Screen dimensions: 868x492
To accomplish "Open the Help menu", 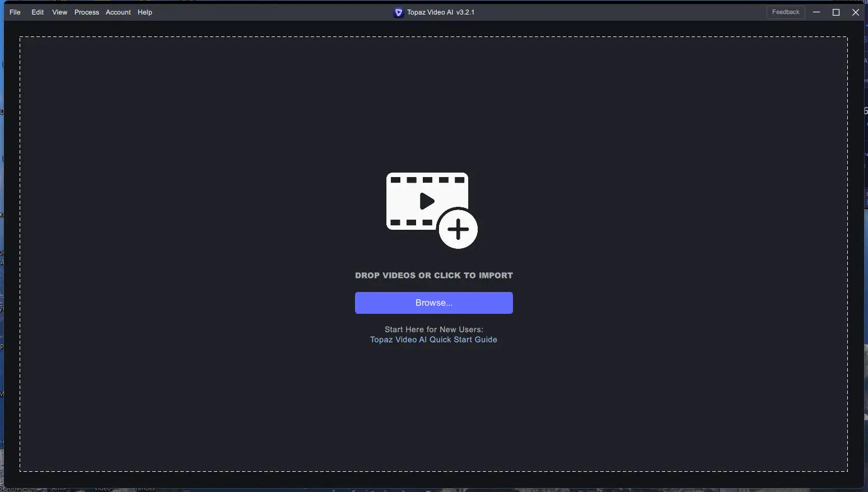I will pyautogui.click(x=145, y=12).
